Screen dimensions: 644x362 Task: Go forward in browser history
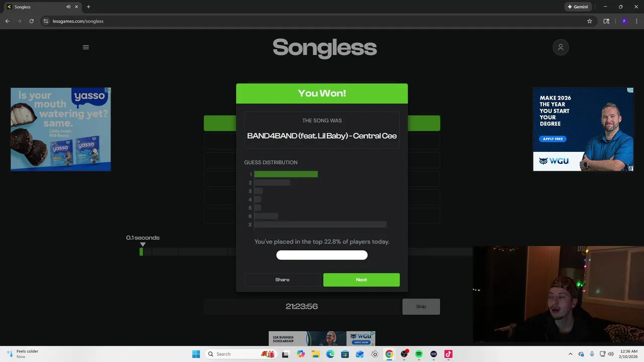click(x=19, y=21)
